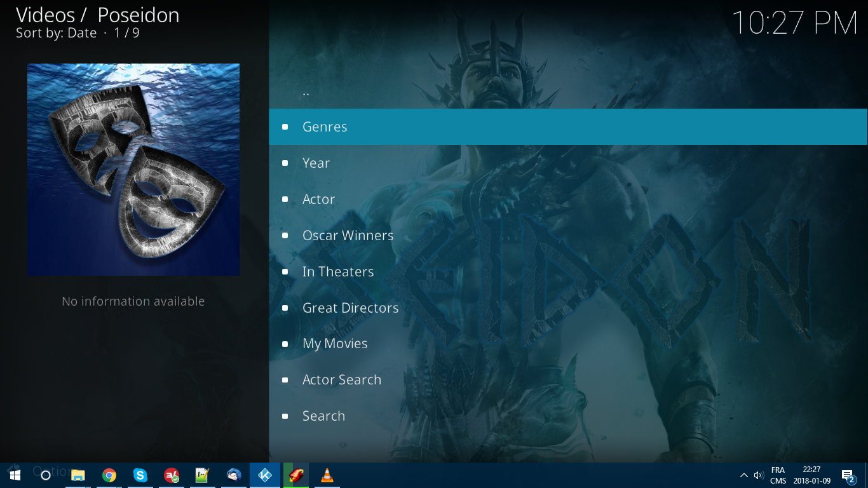Viewport: 868px width, 488px height.
Task: Click the bullet icon beside My Movies
Action: [285, 344]
